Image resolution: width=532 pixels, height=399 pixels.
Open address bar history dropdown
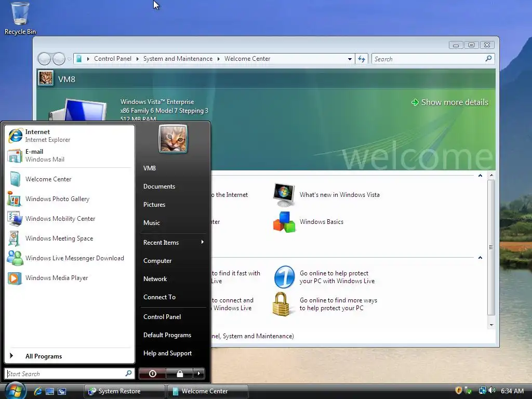(x=350, y=59)
